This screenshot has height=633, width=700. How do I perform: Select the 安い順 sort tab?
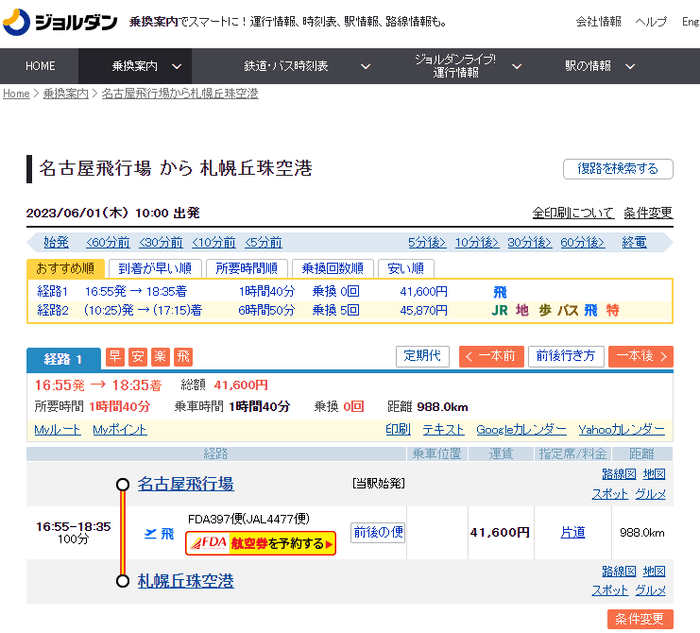pyautogui.click(x=405, y=268)
